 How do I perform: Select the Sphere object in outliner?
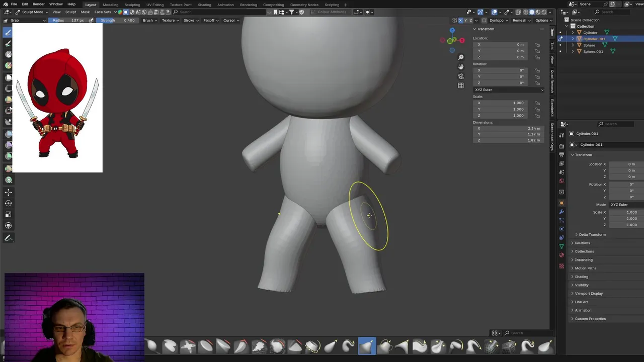click(589, 45)
